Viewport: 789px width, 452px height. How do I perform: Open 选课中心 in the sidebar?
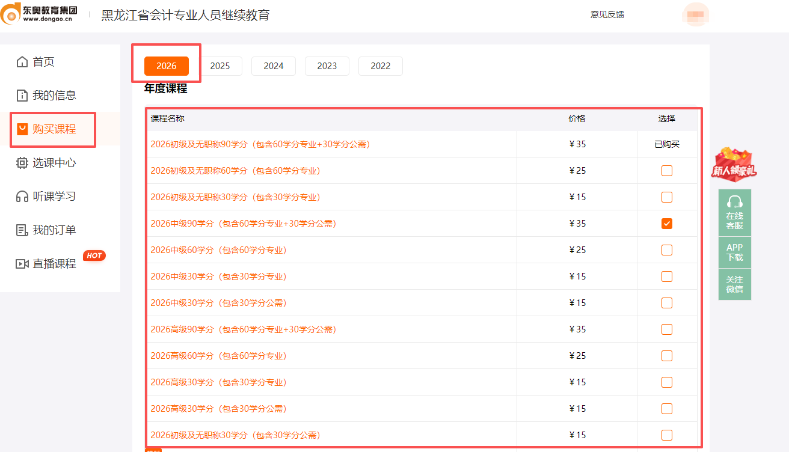click(x=54, y=163)
